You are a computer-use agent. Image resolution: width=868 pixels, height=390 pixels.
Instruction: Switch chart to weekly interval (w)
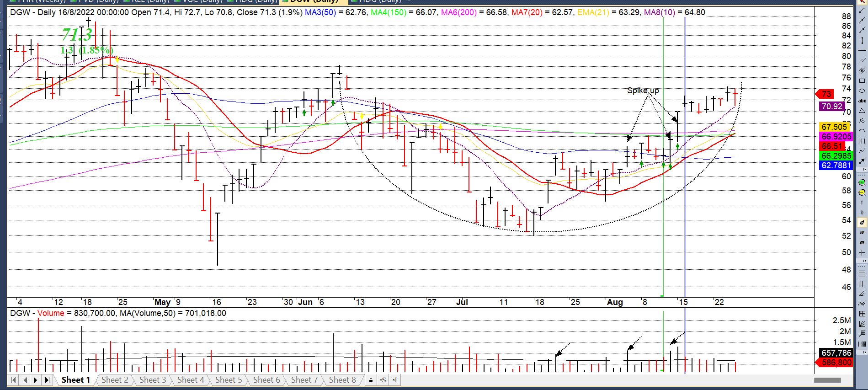(862, 233)
